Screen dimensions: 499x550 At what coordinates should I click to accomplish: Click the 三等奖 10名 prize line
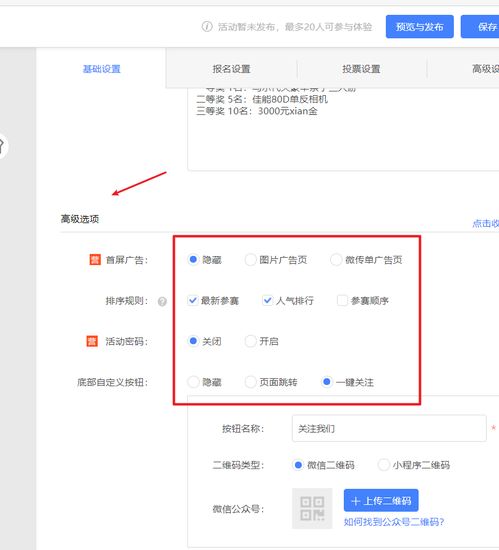pyautogui.click(x=257, y=111)
